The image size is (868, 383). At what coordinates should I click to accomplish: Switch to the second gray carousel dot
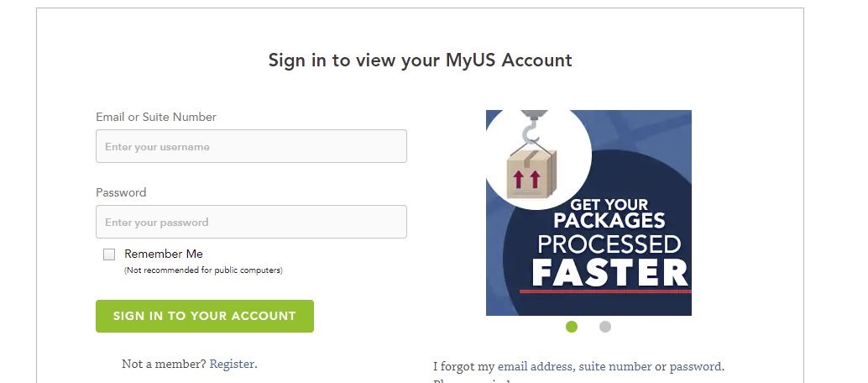[605, 327]
